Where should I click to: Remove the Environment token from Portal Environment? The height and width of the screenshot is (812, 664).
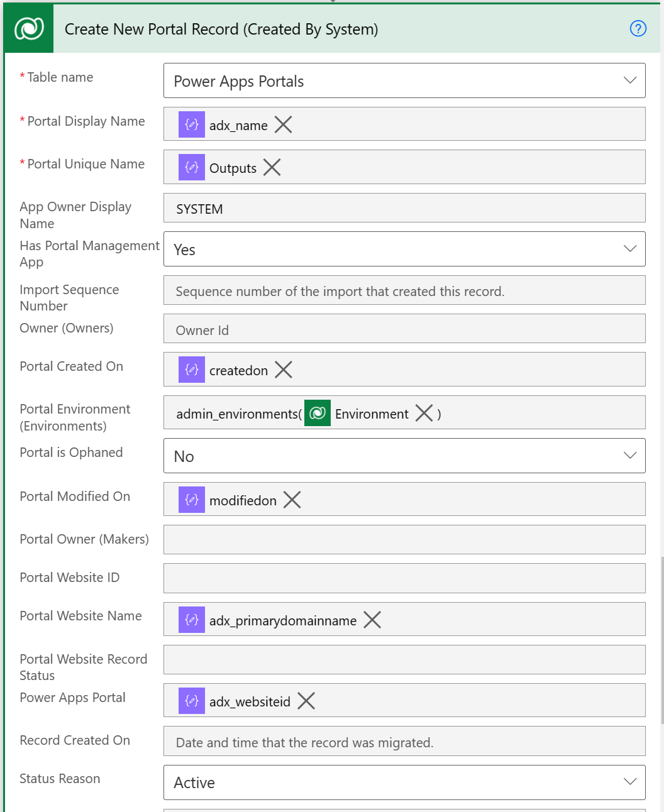pos(424,413)
